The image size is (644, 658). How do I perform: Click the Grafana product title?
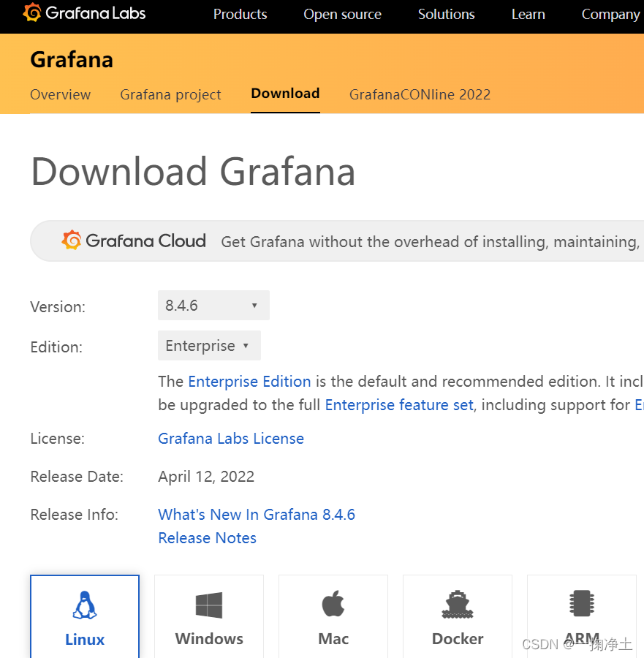click(72, 60)
